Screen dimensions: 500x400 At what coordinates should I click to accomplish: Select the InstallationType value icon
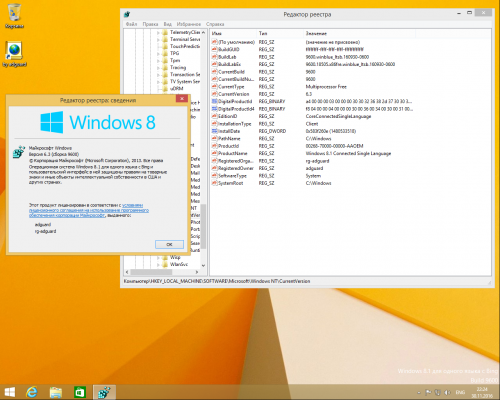(x=215, y=124)
